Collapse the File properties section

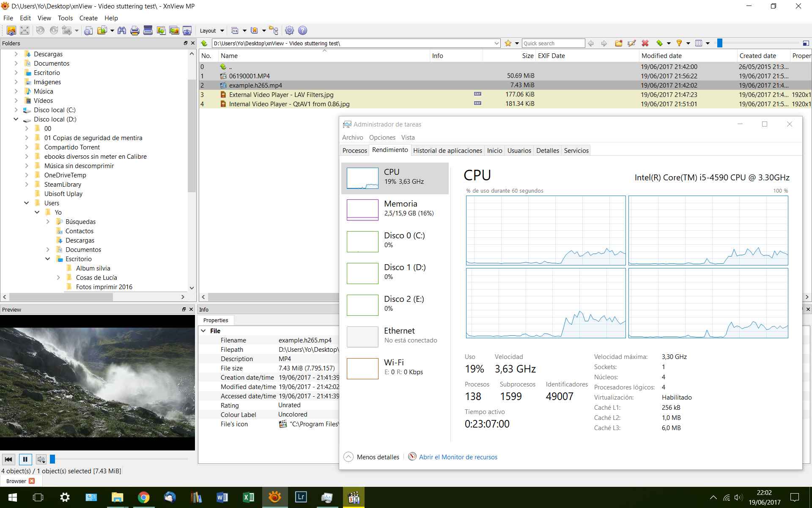point(203,331)
